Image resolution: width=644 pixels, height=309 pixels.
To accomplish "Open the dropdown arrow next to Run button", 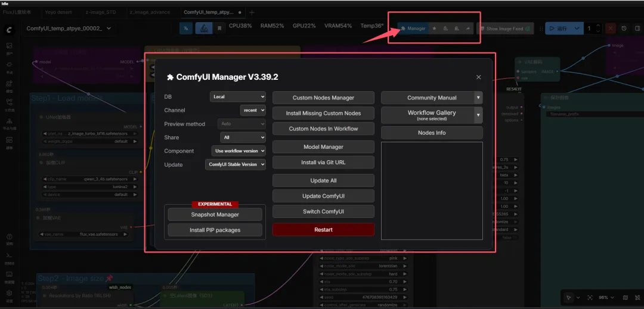I will click(x=577, y=29).
